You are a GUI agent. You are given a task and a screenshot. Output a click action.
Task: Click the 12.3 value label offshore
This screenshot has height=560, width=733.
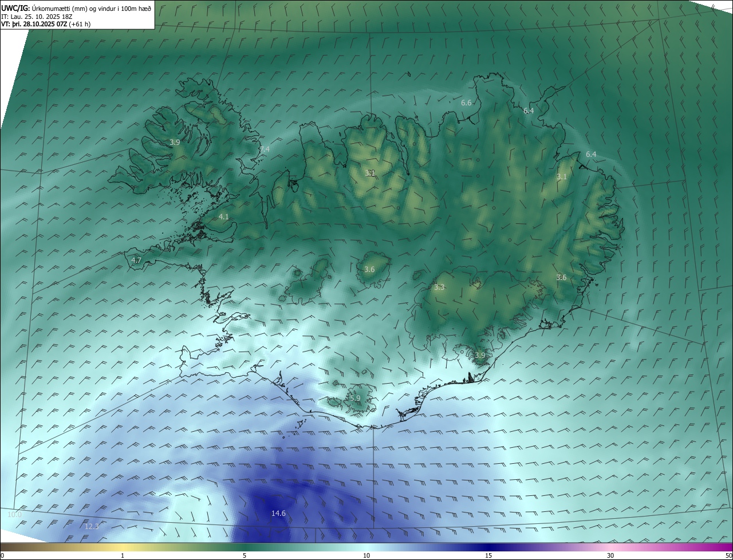tap(92, 526)
